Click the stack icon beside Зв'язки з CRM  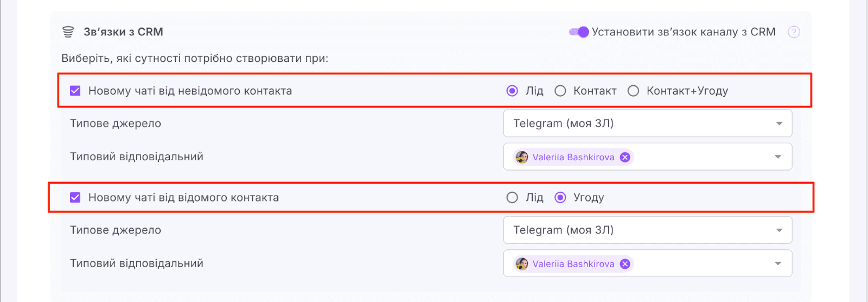click(x=68, y=32)
